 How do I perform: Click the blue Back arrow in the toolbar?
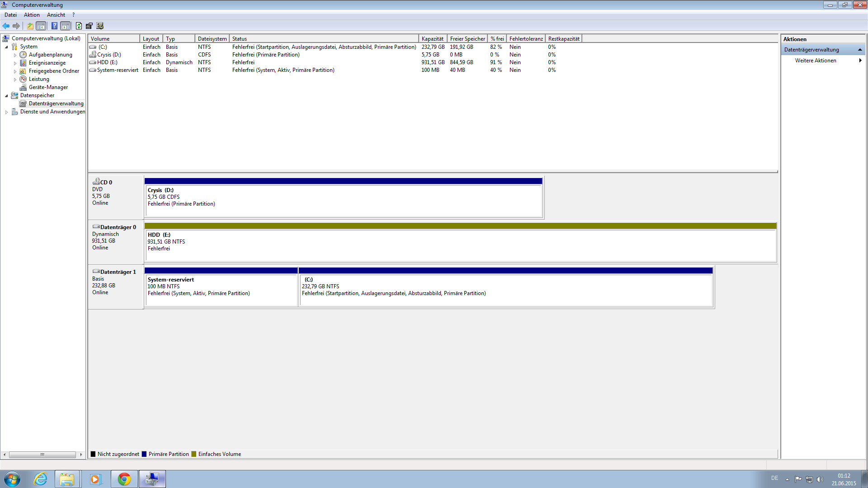tap(6, 26)
